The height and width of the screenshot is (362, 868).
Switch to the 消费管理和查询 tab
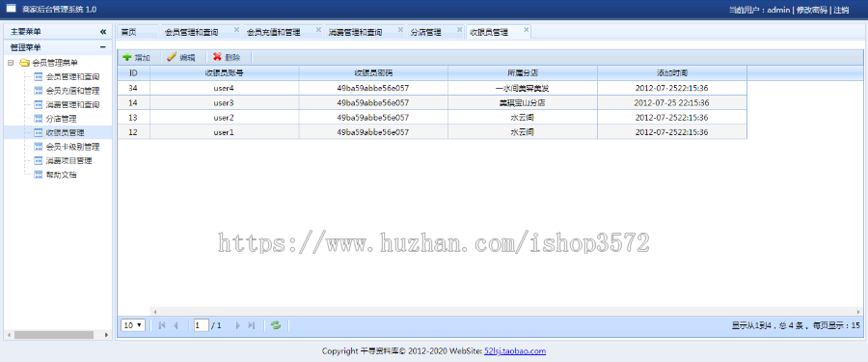pos(355,33)
